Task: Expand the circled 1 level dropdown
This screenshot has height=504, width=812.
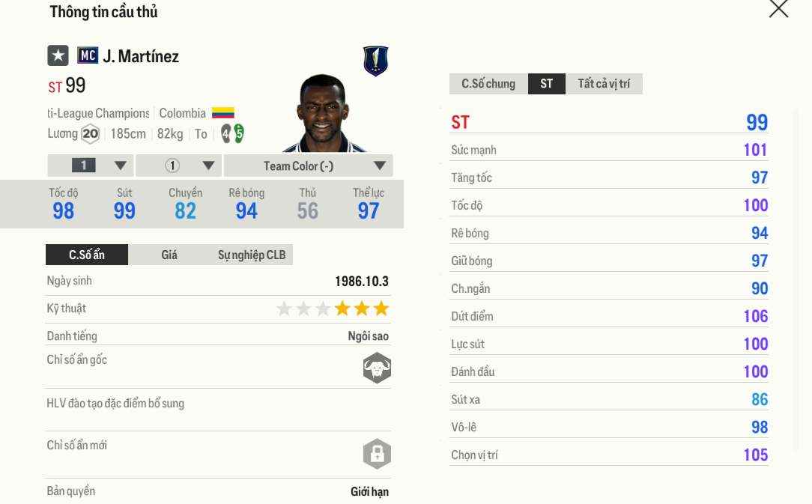Action: (x=179, y=166)
